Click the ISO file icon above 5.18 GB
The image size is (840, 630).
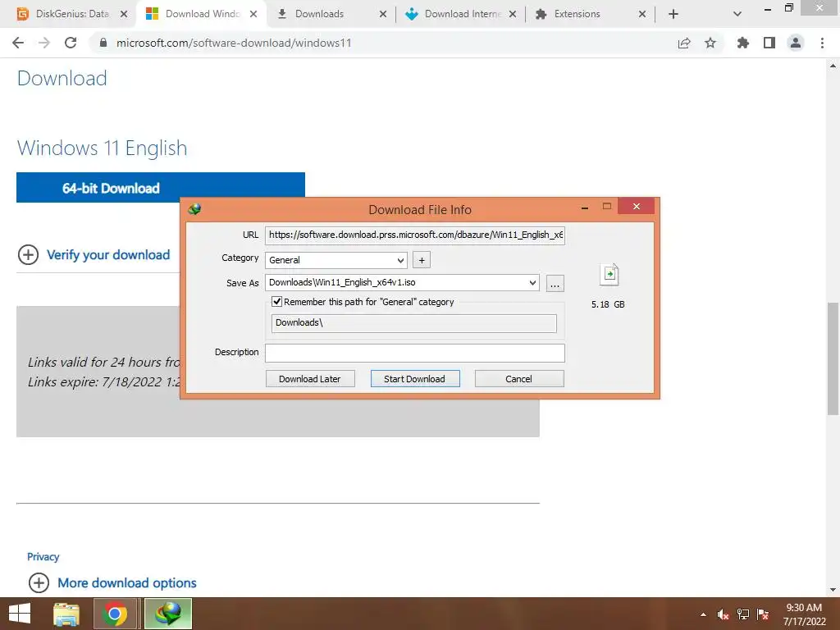tap(609, 275)
